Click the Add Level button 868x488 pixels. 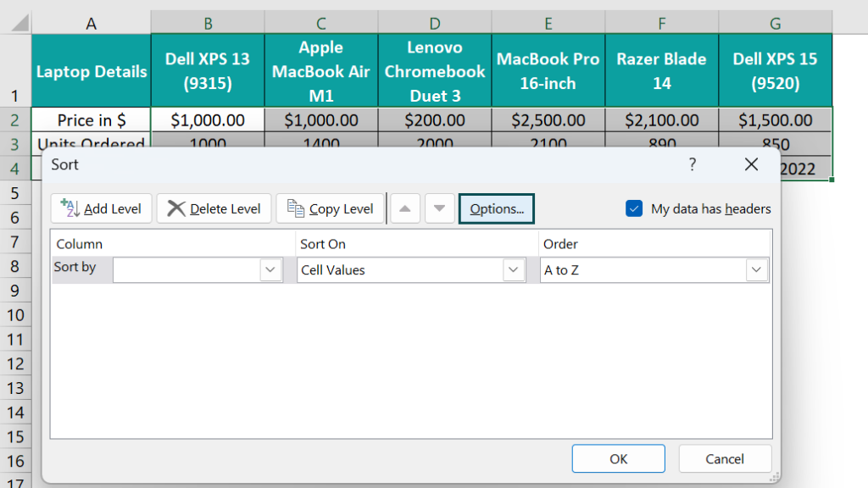[101, 208]
